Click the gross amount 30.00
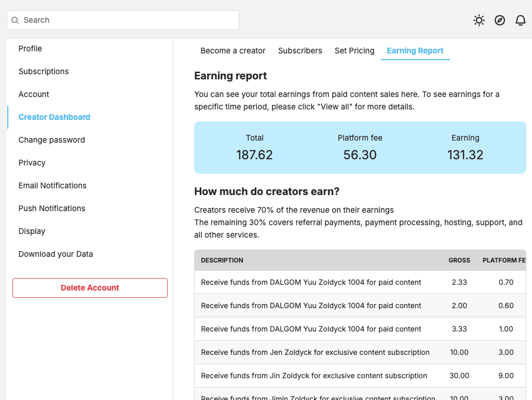 tap(459, 376)
